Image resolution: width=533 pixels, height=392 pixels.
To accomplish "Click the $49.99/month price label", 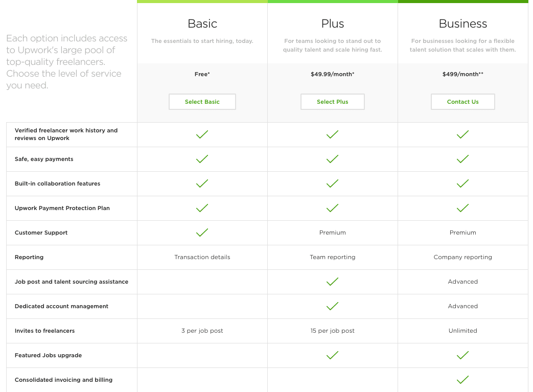I will click(x=333, y=74).
